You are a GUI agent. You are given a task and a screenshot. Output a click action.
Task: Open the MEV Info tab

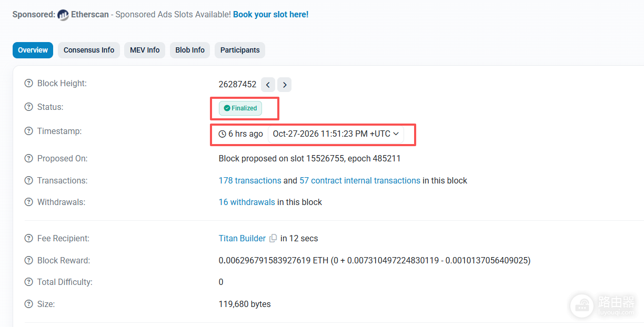(x=145, y=50)
